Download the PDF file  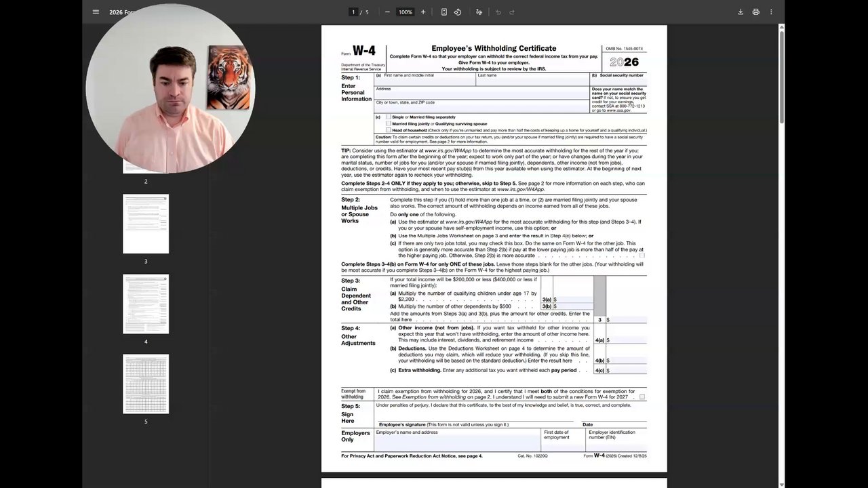741,12
